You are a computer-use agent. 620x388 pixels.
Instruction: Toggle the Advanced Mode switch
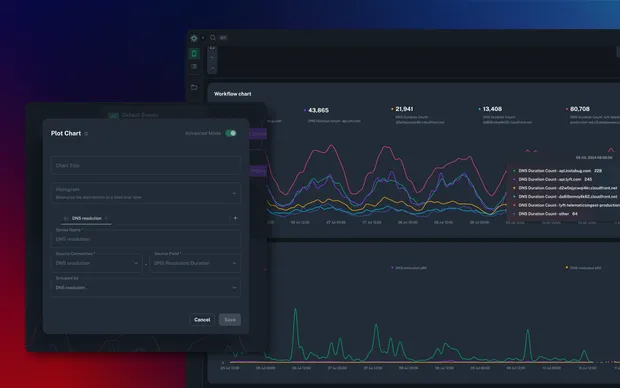(231, 133)
